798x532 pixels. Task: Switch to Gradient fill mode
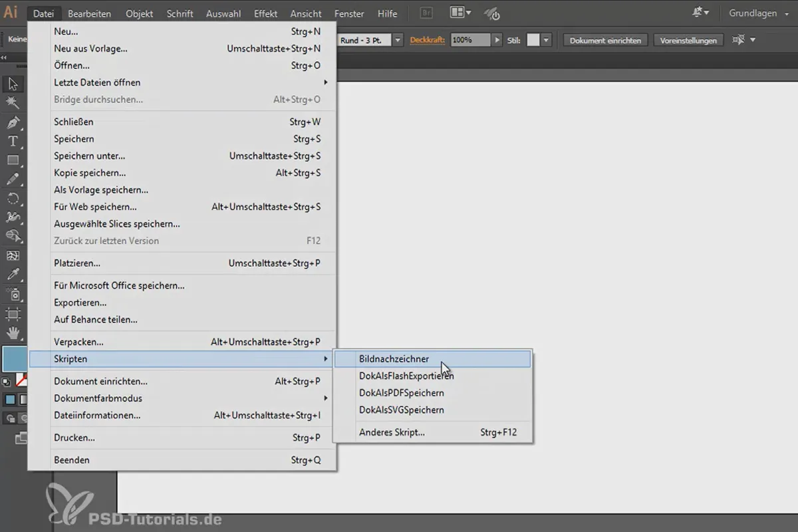coord(22,400)
